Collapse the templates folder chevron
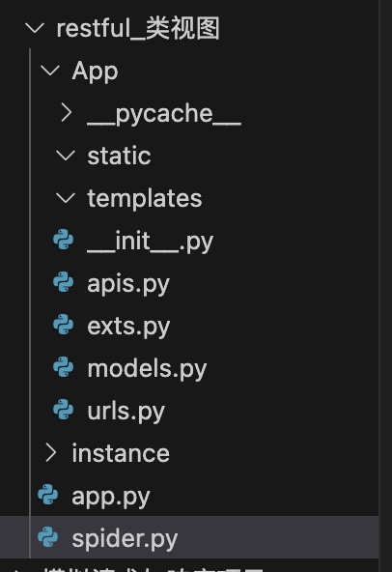 (66, 197)
